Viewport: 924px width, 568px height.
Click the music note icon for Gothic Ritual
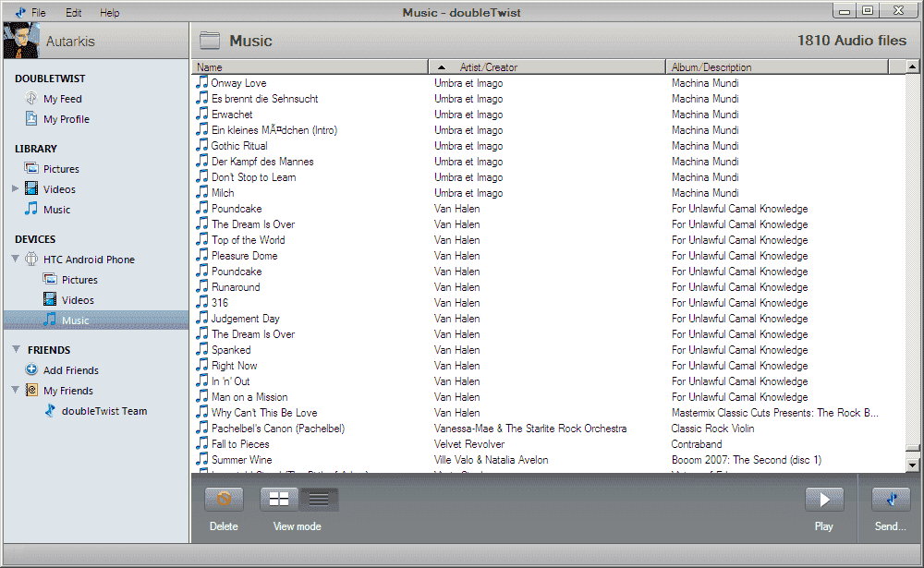tap(202, 145)
